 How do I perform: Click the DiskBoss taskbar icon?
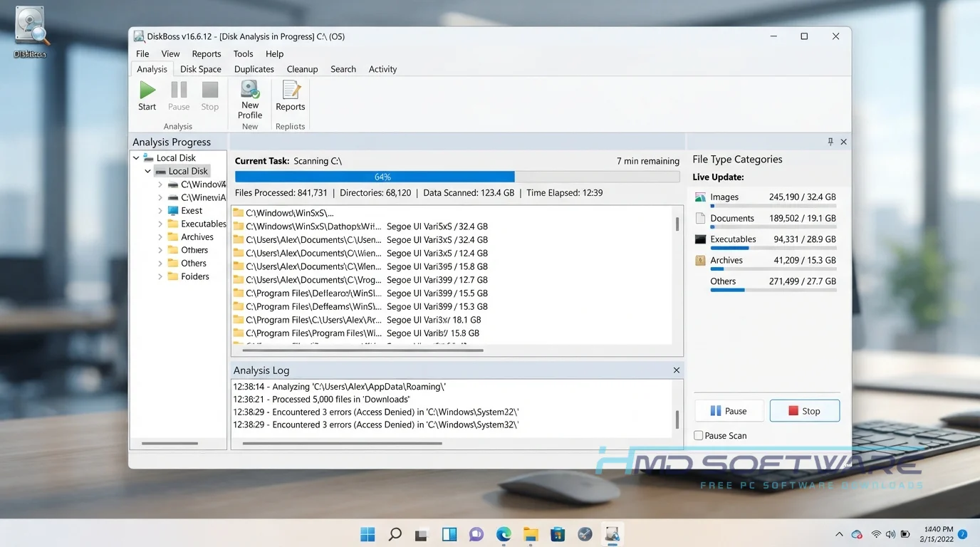pos(612,534)
